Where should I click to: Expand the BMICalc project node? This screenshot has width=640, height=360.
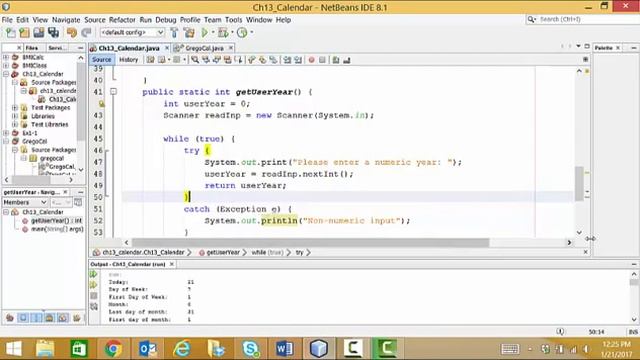[x=6, y=57]
